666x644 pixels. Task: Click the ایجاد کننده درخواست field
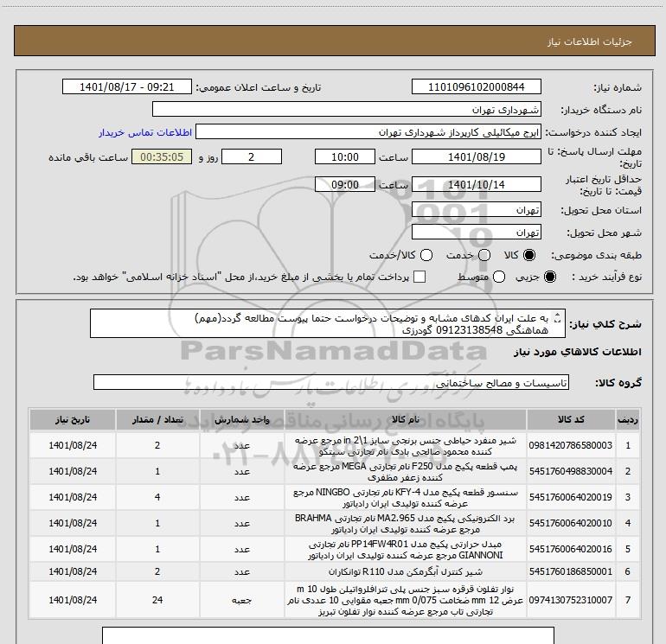coord(368,132)
